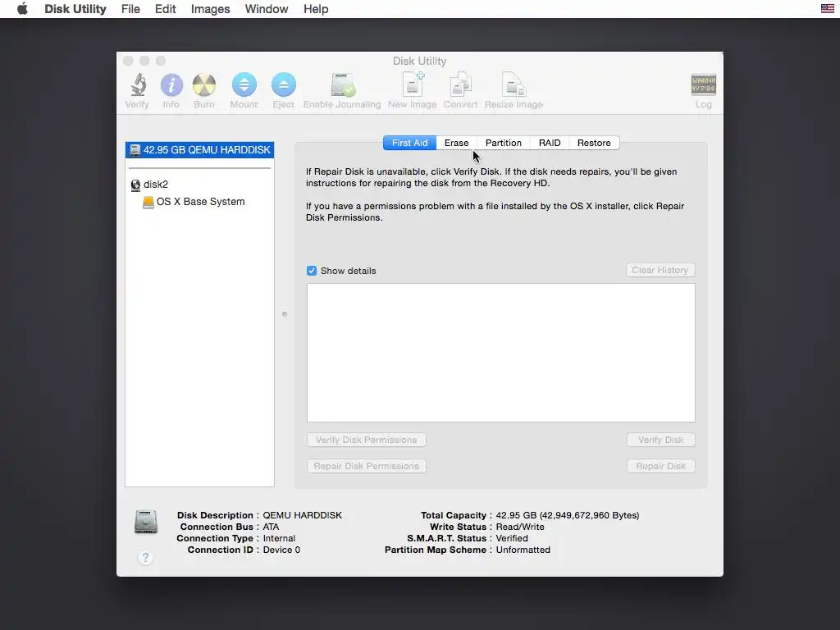Select 42.95 GB QEMU HARDDISK in sidebar
The height and width of the screenshot is (630, 840).
coord(200,150)
